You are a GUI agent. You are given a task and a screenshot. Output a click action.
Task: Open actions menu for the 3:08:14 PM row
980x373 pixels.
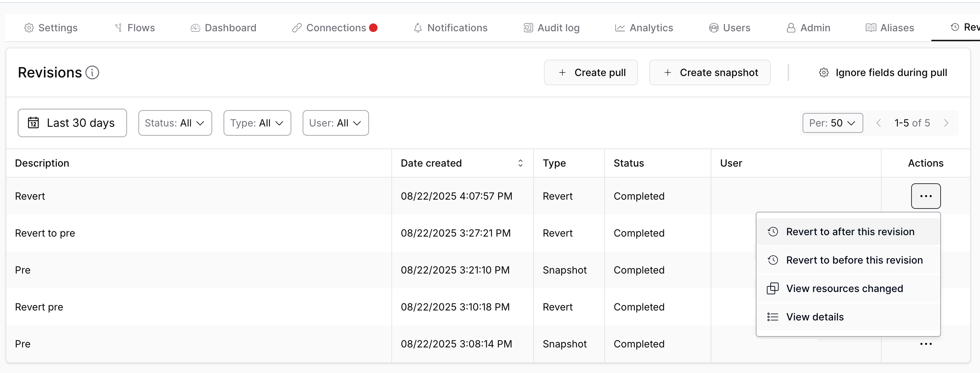(x=926, y=344)
